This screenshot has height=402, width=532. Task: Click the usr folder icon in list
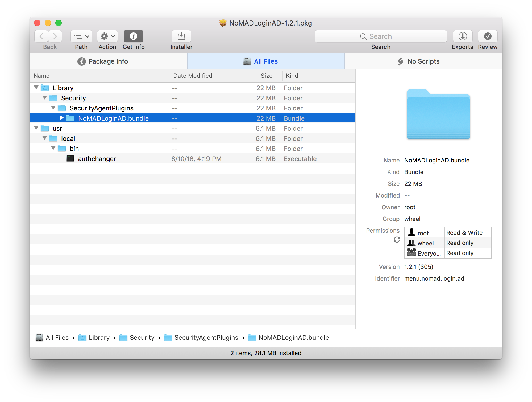pos(45,128)
